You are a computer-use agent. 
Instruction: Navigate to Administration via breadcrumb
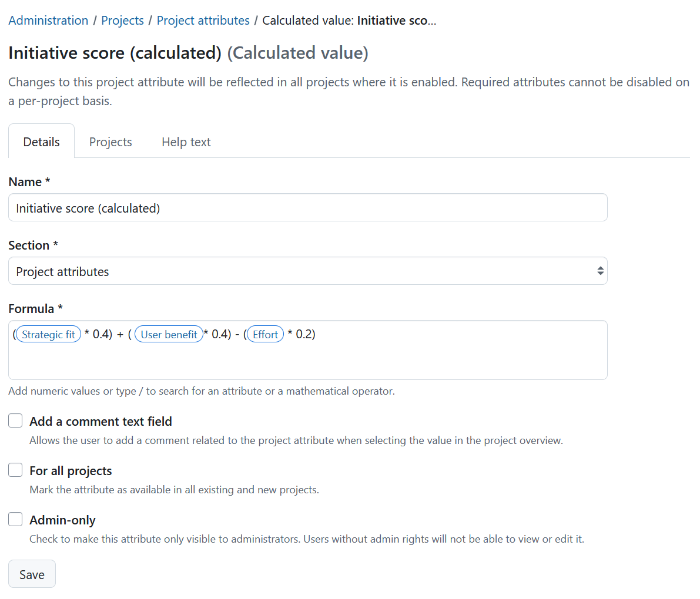pyautogui.click(x=48, y=20)
